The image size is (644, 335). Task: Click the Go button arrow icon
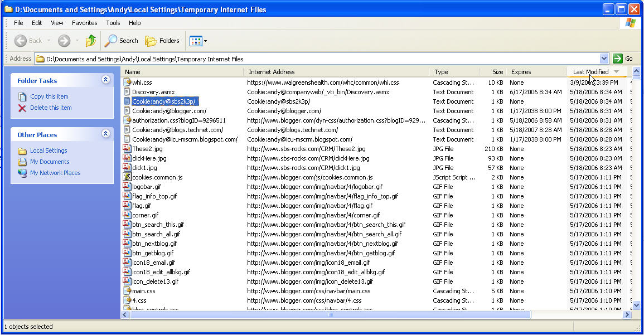[617, 59]
